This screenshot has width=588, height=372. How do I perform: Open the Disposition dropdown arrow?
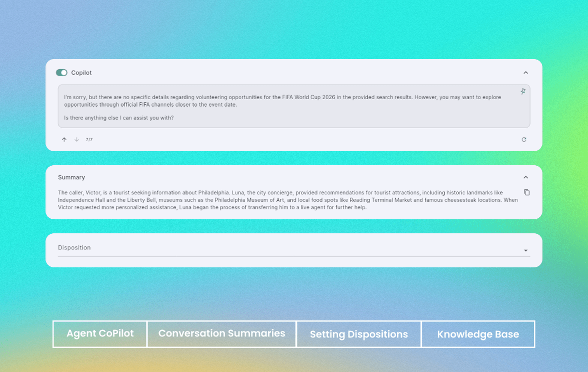pos(525,250)
